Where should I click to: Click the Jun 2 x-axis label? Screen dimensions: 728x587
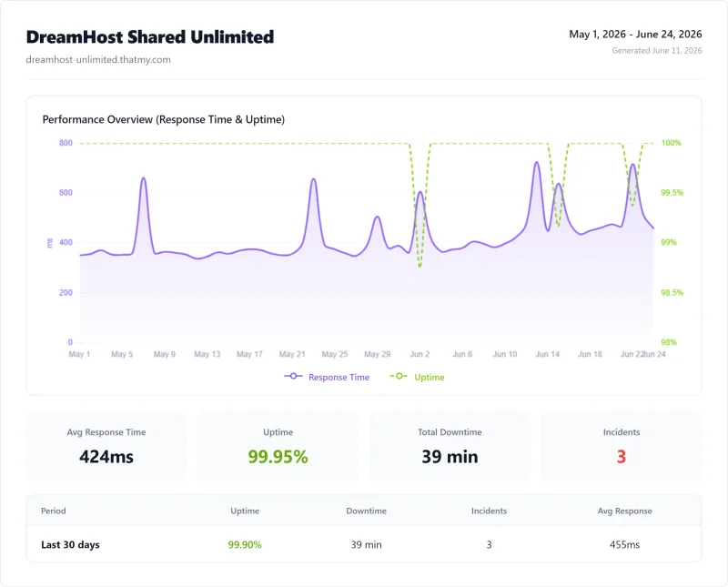pos(420,354)
